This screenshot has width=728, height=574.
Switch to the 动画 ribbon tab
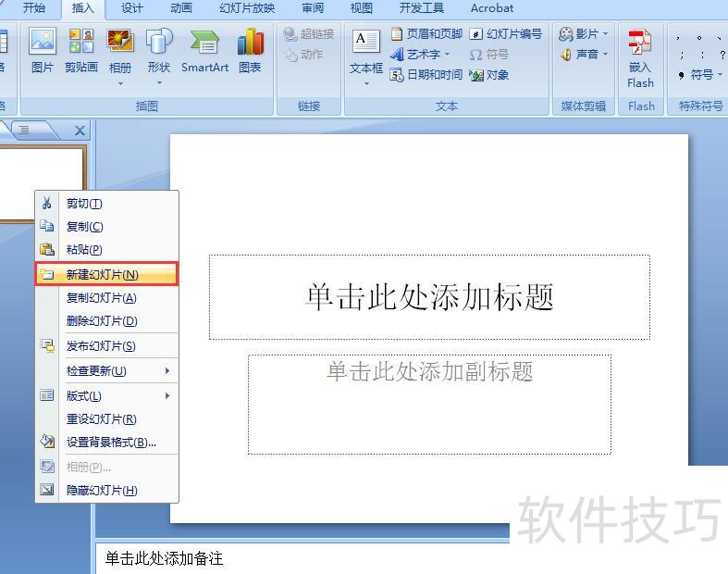point(180,8)
